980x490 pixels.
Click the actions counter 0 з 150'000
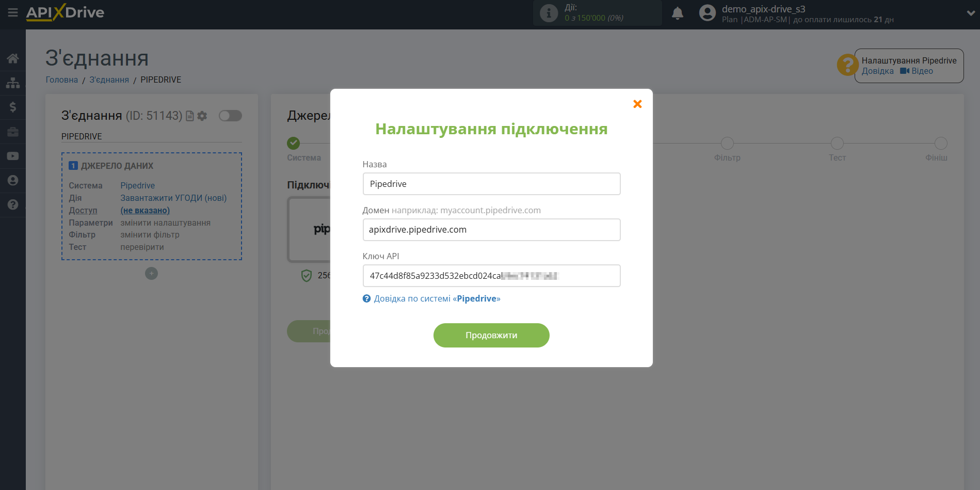(594, 18)
